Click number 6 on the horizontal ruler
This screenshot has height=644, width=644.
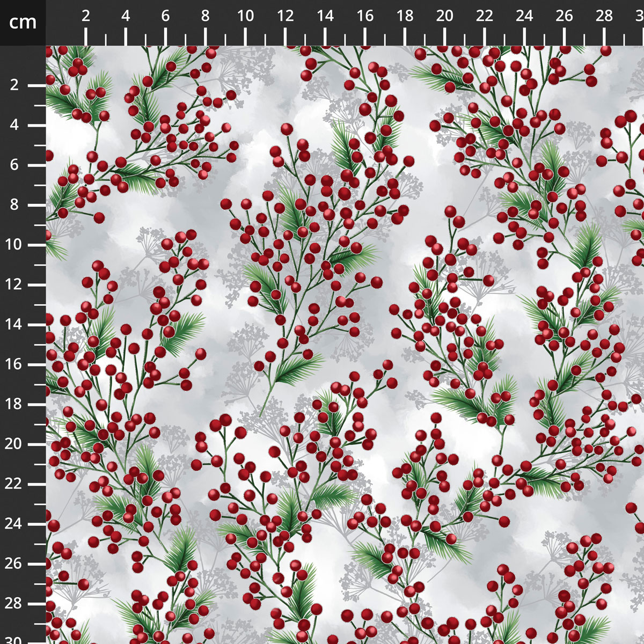pyautogui.click(x=165, y=16)
